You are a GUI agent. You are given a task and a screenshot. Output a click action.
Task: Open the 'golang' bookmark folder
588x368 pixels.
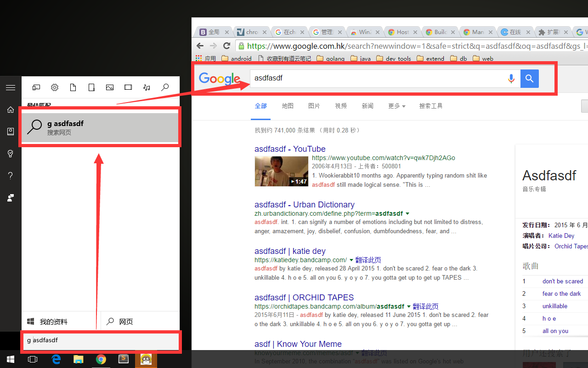coord(331,58)
